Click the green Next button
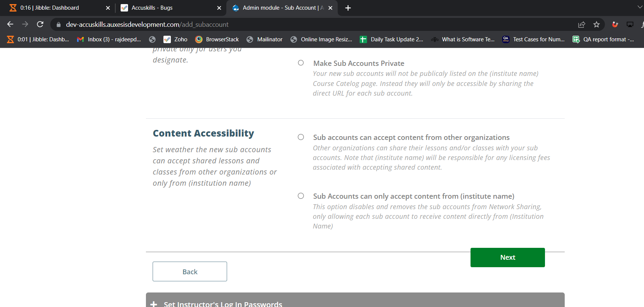Image resolution: width=644 pixels, height=307 pixels. pyautogui.click(x=507, y=258)
